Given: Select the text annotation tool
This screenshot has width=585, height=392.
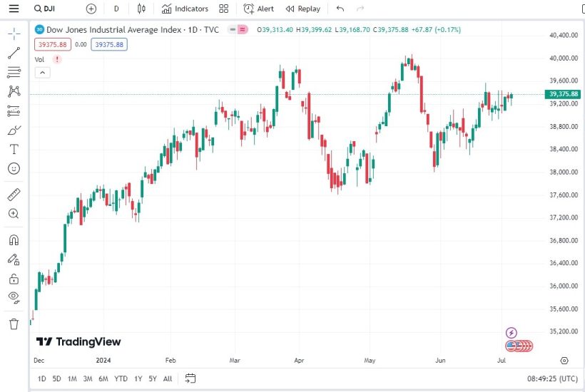Looking at the screenshot, I should 14,149.
